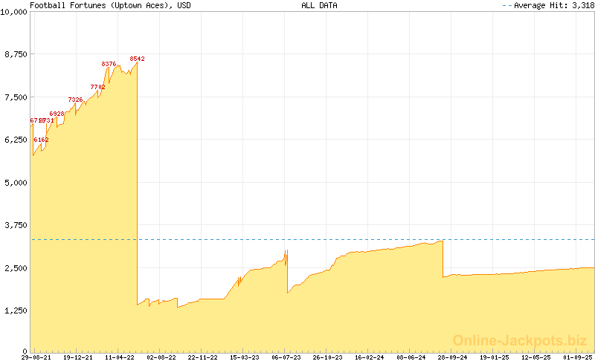Click the 16-02-24 date tick
Screen dimensions: 595x364
tap(370, 358)
